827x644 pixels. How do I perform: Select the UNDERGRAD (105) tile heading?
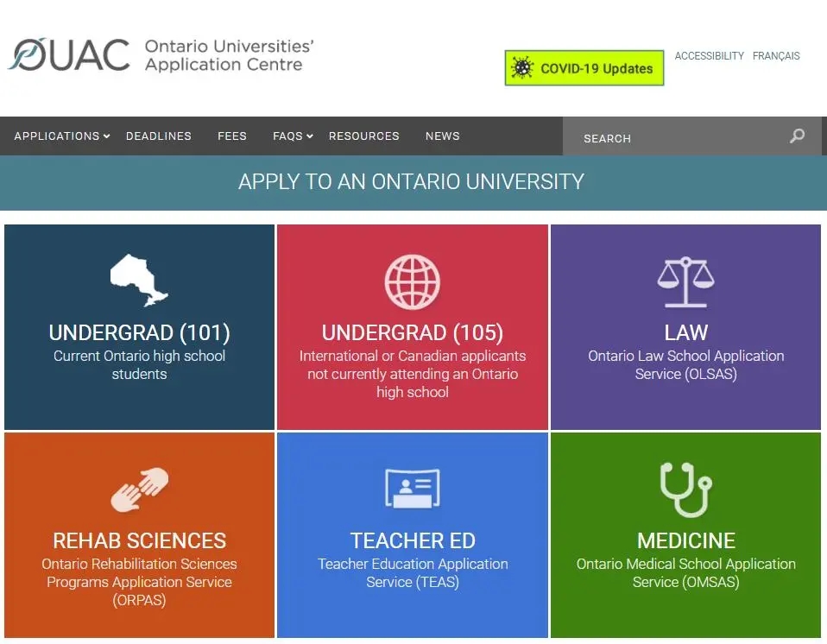click(412, 333)
